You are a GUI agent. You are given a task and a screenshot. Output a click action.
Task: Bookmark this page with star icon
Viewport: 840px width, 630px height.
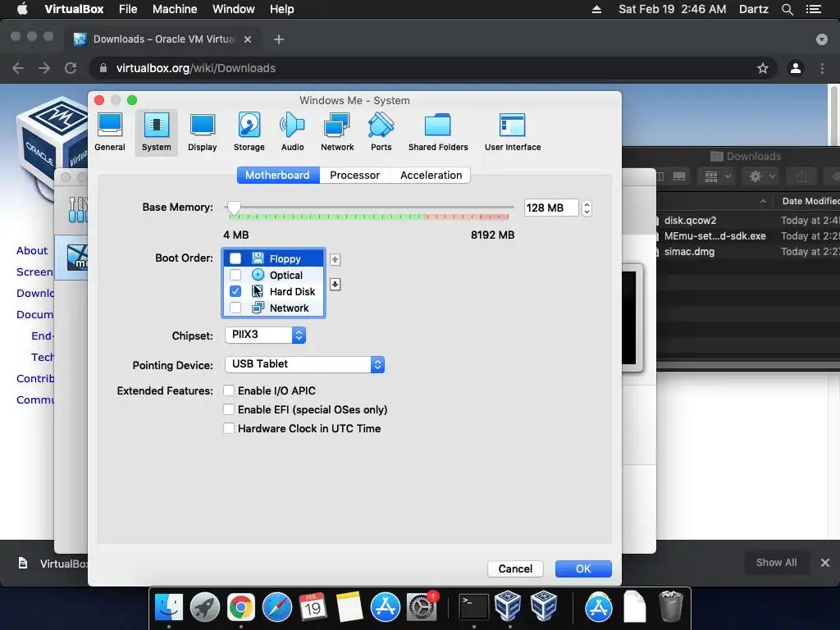coord(762,68)
